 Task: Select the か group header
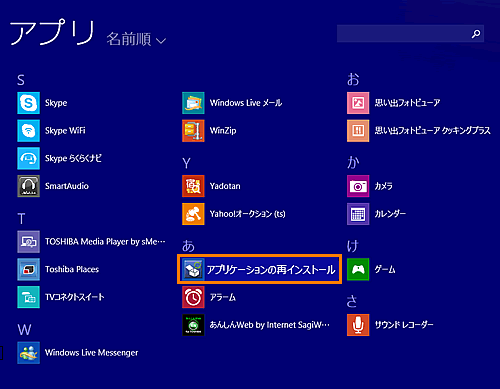click(353, 163)
